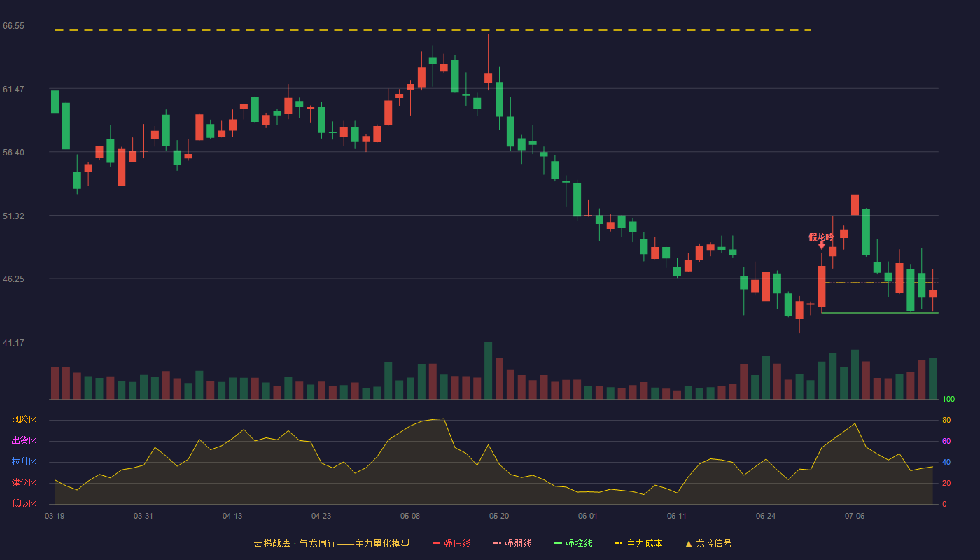The height and width of the screenshot is (560, 980).
Task: Toggle the 龙吟信号 legend entry
Action: [x=708, y=543]
